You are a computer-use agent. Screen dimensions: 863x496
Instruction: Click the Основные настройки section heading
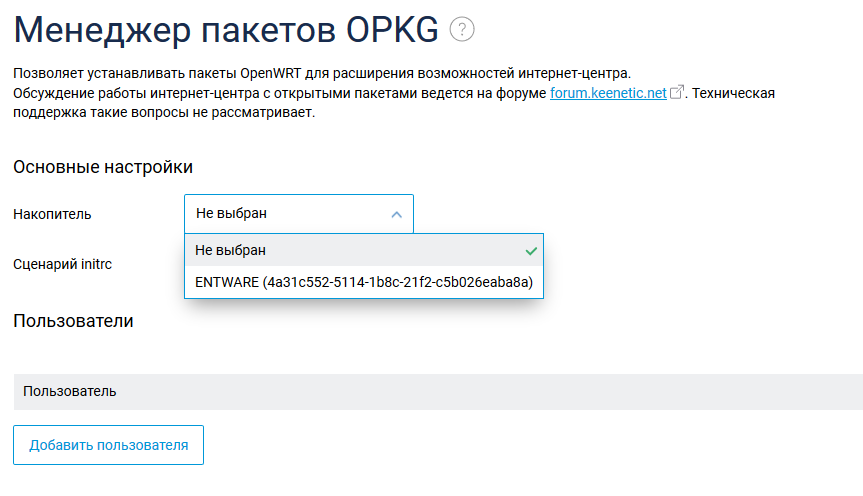click(103, 167)
